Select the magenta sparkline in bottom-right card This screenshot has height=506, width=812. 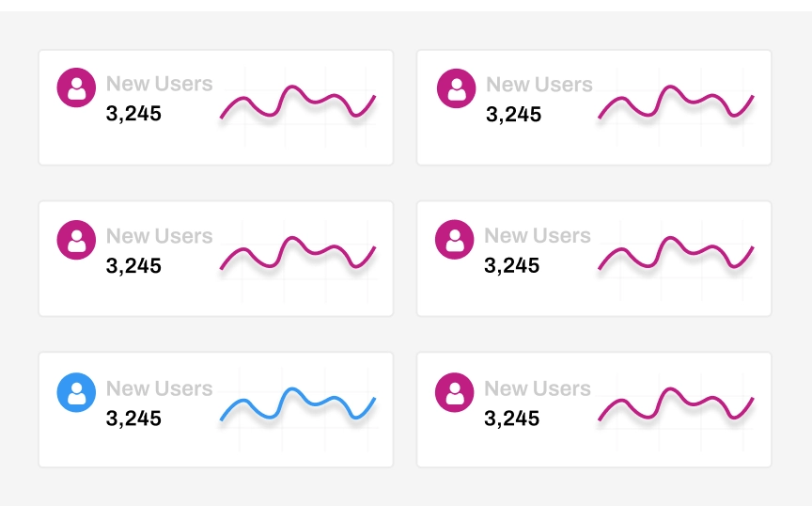click(x=676, y=405)
